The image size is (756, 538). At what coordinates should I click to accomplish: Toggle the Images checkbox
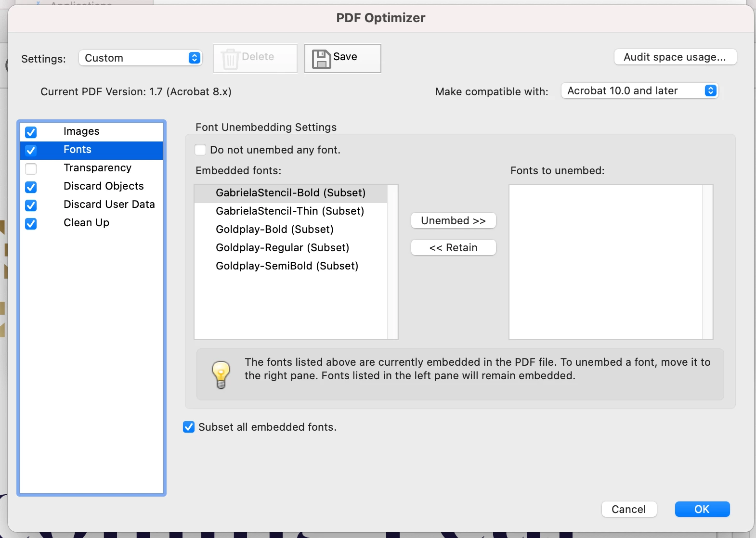coord(31,132)
